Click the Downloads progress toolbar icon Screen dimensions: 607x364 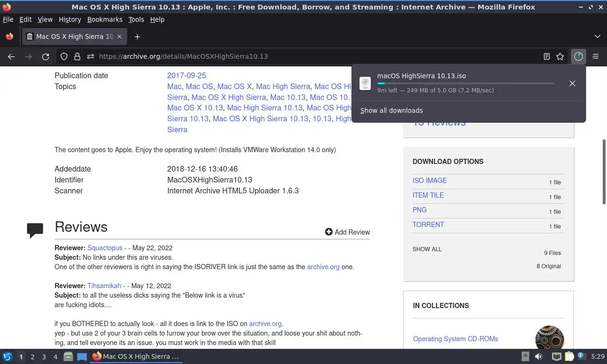point(578,56)
